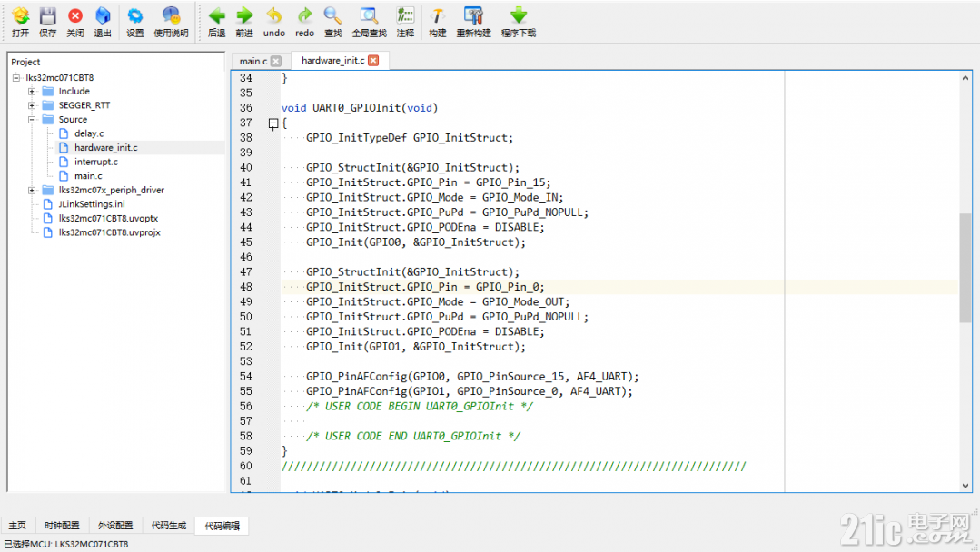Click the 'void UART0_GPIOInit(void)' line
Screen dimensions: 980x552
click(x=360, y=108)
